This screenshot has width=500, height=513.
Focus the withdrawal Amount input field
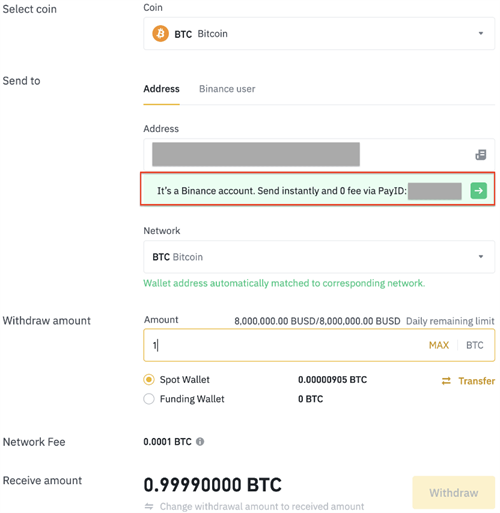point(319,345)
